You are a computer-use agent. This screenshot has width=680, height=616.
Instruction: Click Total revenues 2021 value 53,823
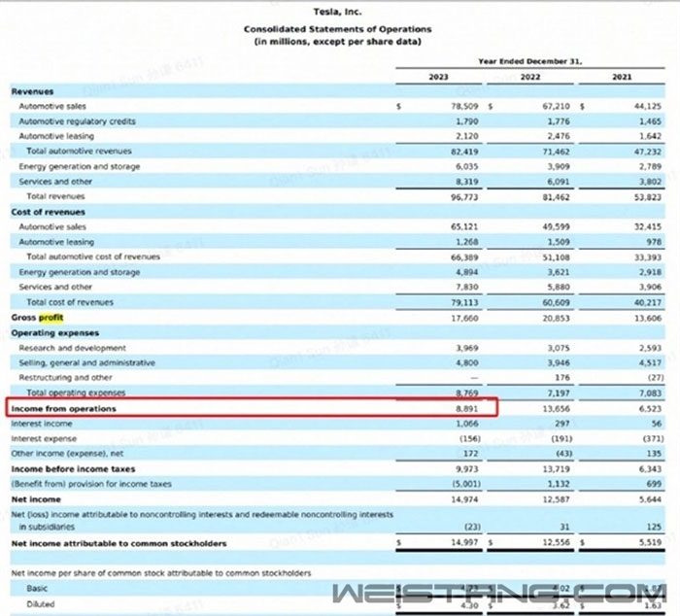tap(648, 197)
